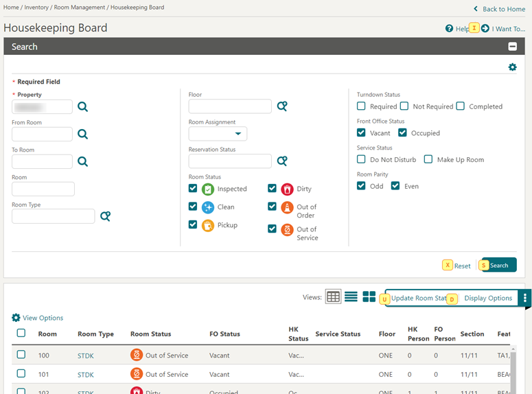Open the Room Type lookup icon
This screenshot has width=532, height=394.
(x=105, y=216)
